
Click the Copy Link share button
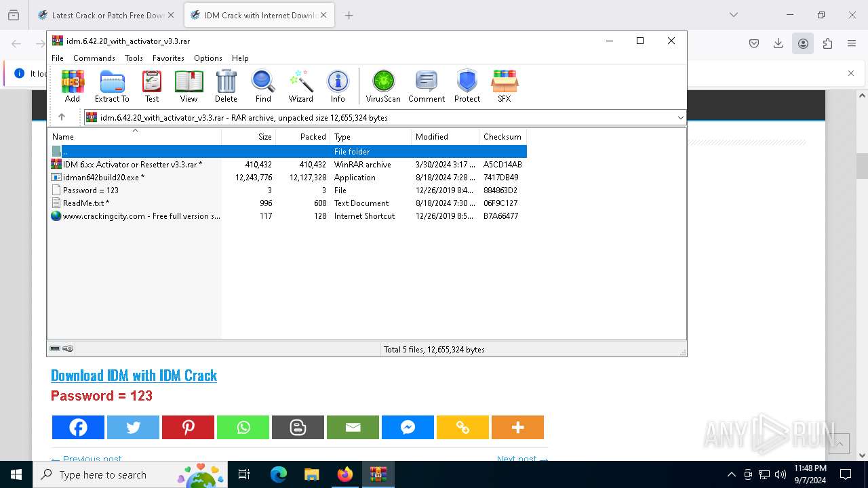[462, 427]
